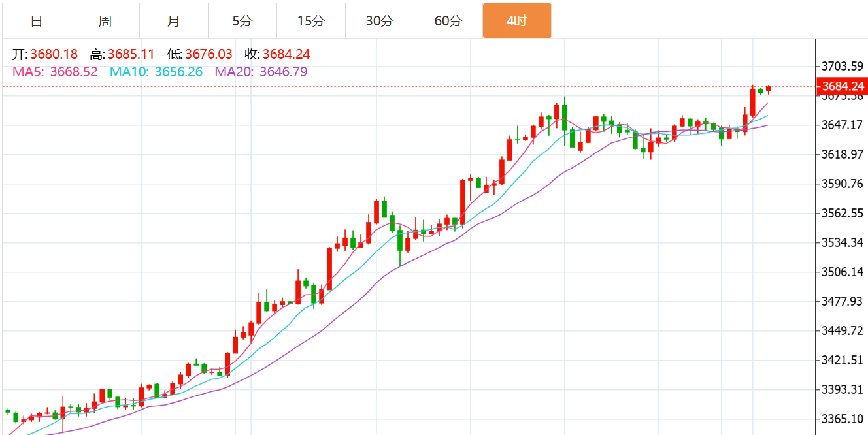Screen dimensions: 868x435
Task: Switch to the 日 daily chart tab
Action: (x=37, y=21)
